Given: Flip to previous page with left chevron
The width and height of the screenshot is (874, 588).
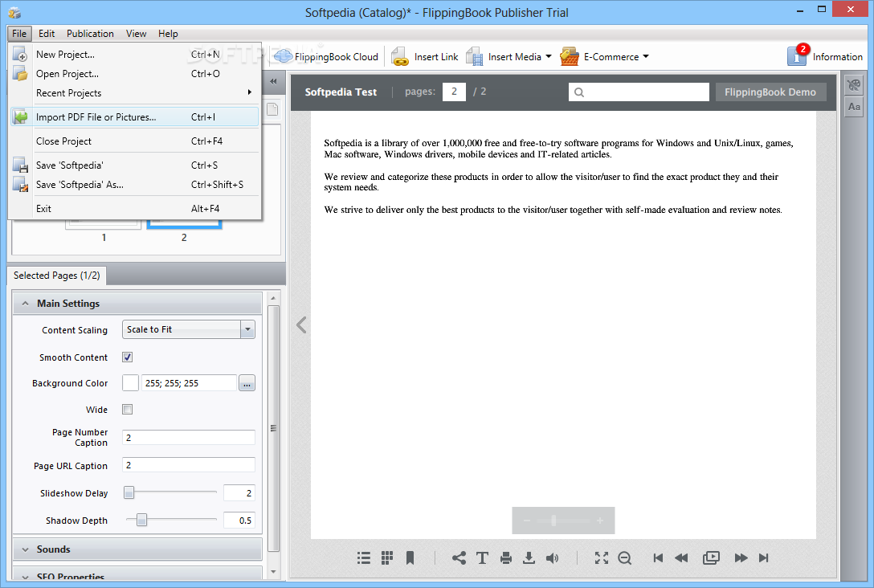Looking at the screenshot, I should (301, 325).
